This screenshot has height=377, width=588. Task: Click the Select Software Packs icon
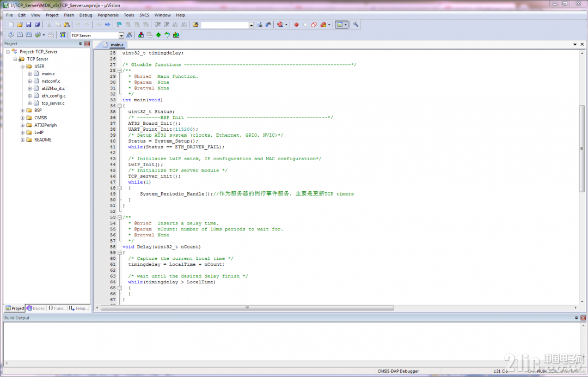[x=167, y=35]
